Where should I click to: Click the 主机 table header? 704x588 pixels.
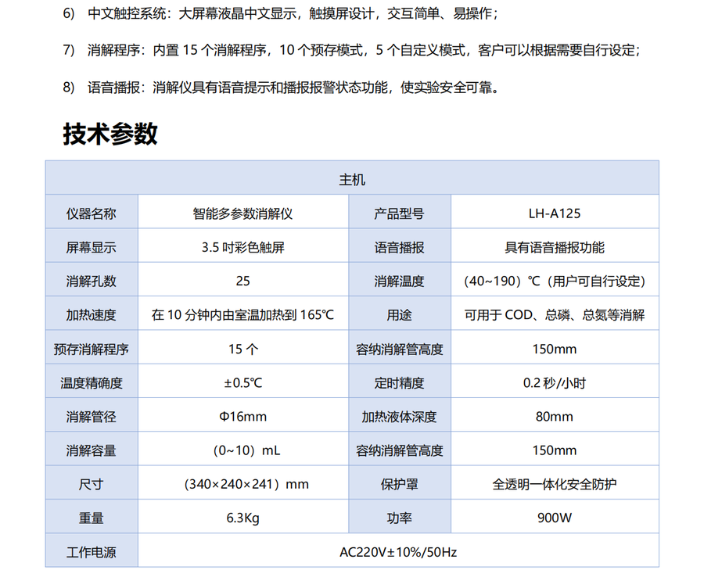pos(352,177)
